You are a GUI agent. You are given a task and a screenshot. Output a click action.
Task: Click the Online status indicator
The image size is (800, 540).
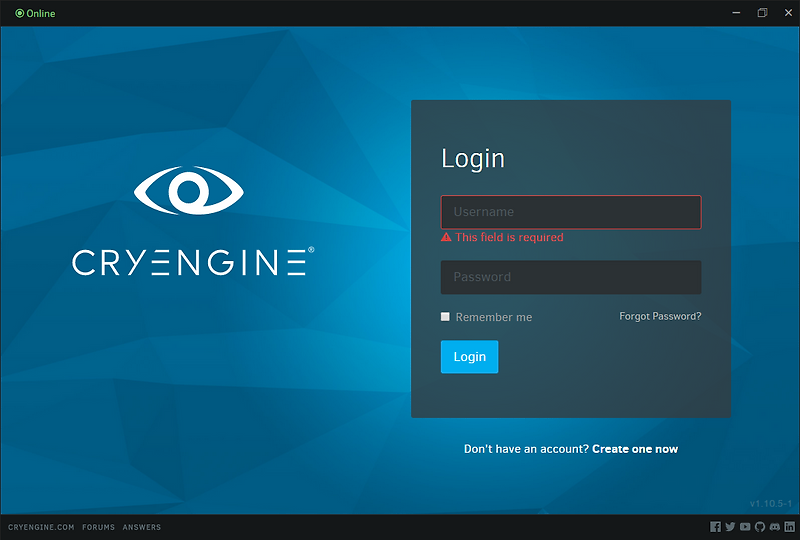pos(35,13)
